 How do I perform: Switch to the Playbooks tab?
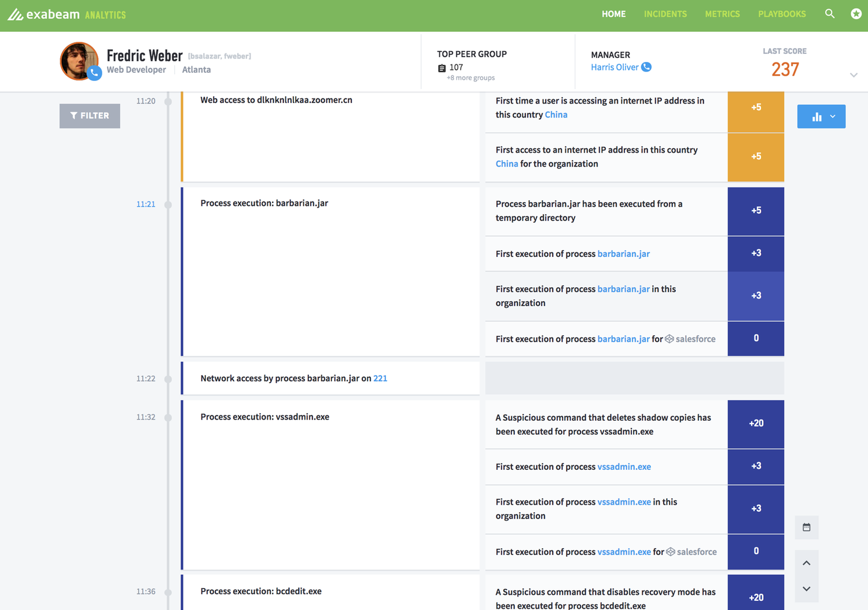tap(782, 14)
